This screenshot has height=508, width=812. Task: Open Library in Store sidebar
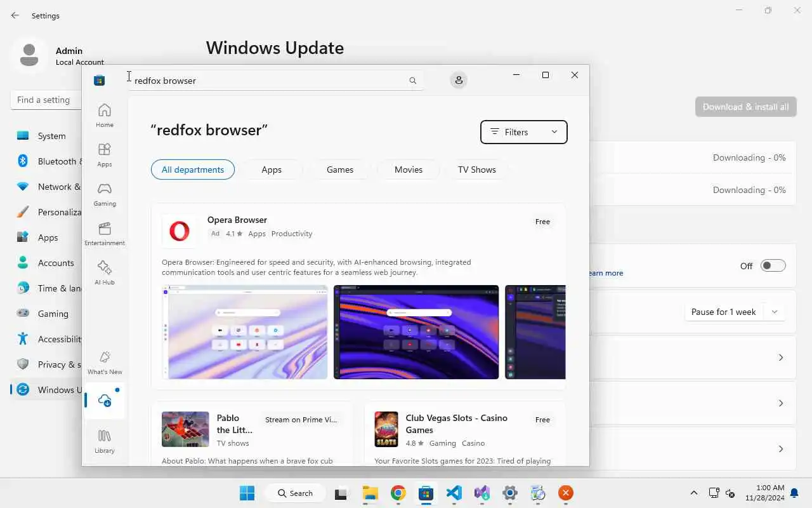click(105, 441)
